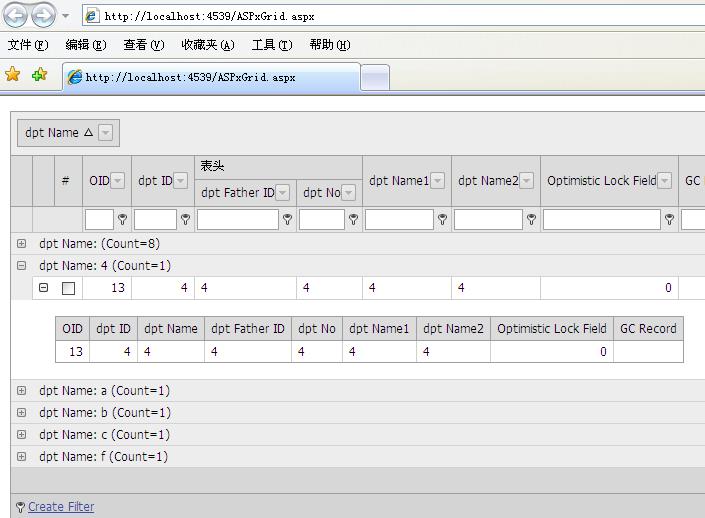Click filter icon beside dpt Name1 box
The width and height of the screenshot is (705, 518).
pos(442,219)
